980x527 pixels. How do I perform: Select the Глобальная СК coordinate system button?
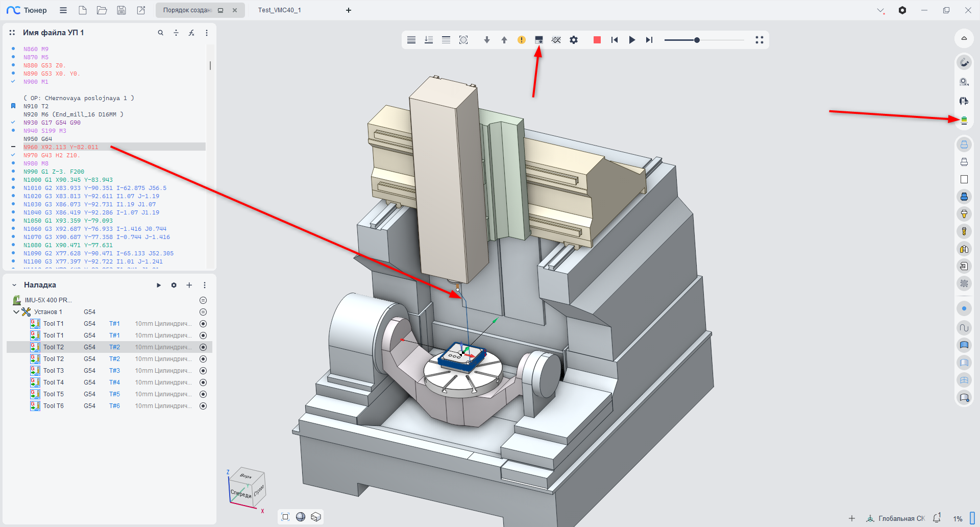(896, 518)
